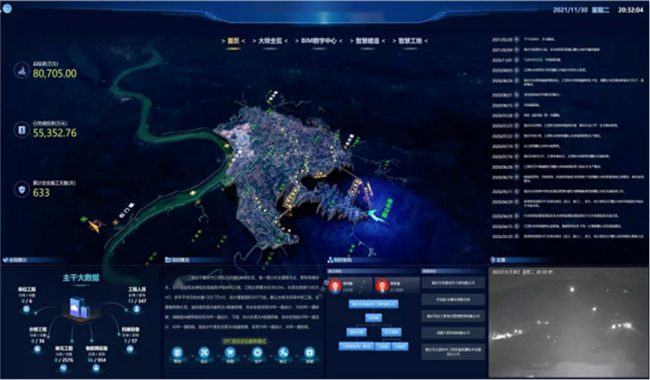Click the completed investment icon beside 55,352.76

coord(22,130)
